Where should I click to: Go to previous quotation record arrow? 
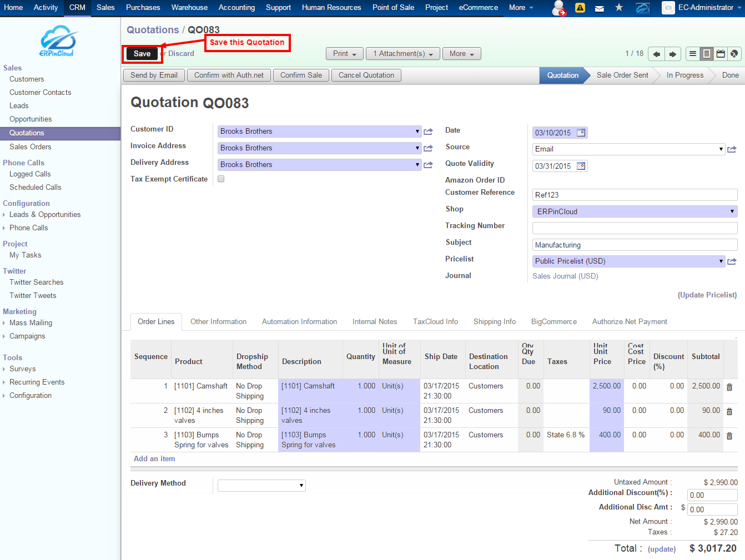click(656, 54)
